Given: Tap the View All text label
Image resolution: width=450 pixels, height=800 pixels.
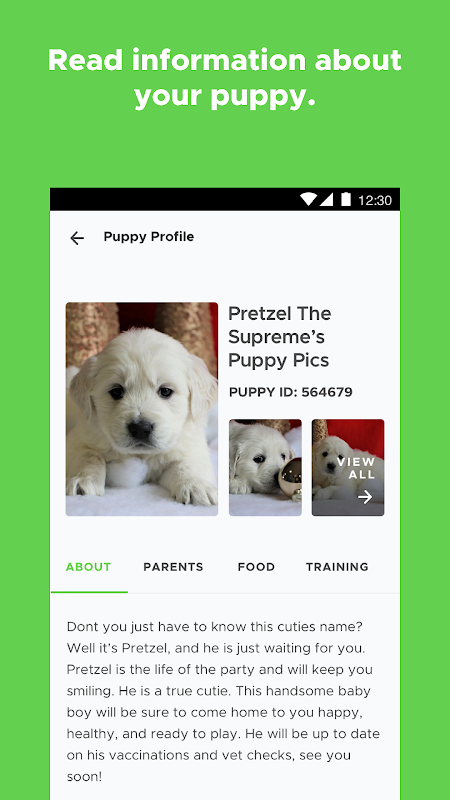Looking at the screenshot, I should pos(356,468).
